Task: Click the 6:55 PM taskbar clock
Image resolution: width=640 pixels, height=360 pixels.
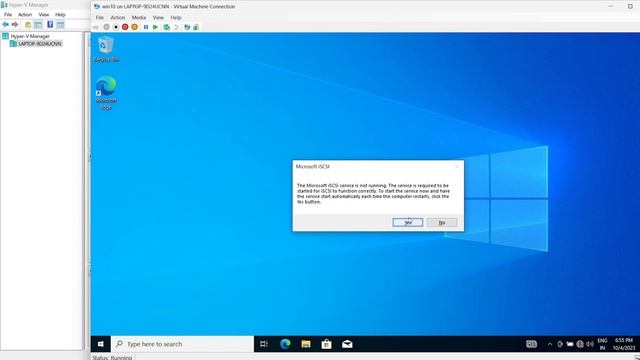Action: (x=624, y=344)
